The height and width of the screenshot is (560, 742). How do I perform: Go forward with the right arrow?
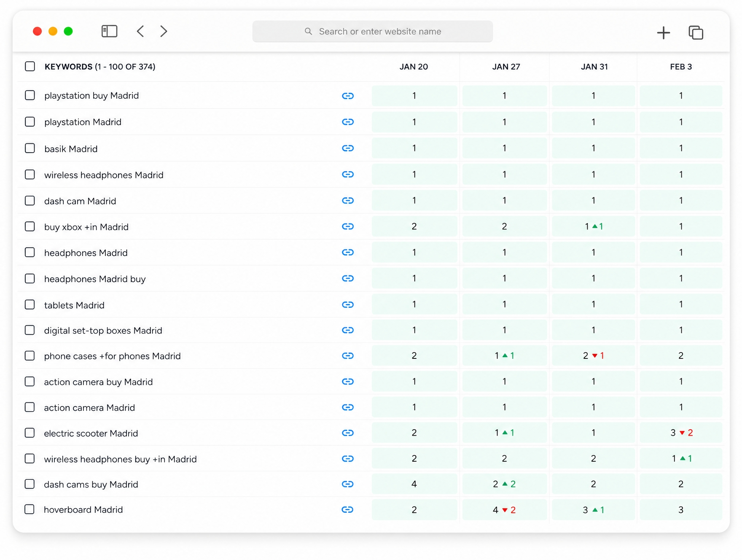(164, 31)
